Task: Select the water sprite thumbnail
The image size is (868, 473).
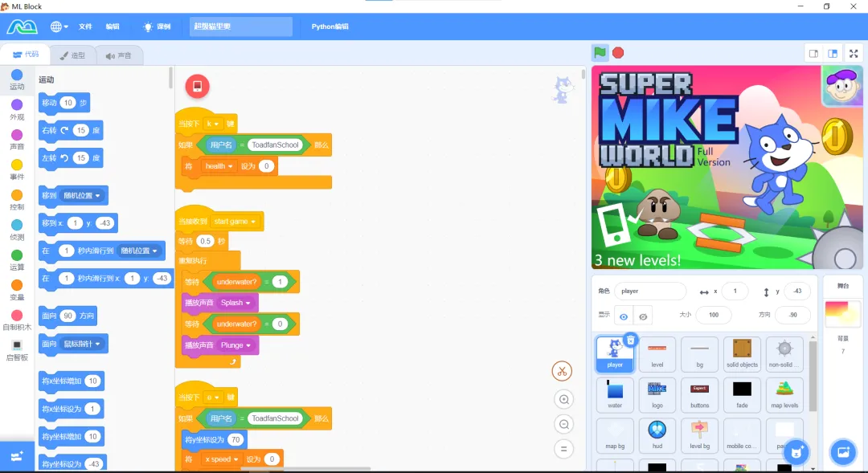Action: click(x=615, y=395)
